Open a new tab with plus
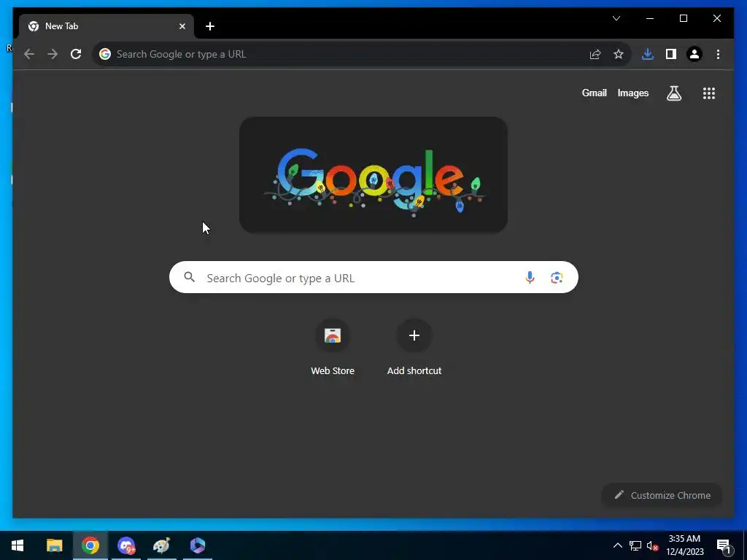The image size is (747, 560). click(210, 26)
